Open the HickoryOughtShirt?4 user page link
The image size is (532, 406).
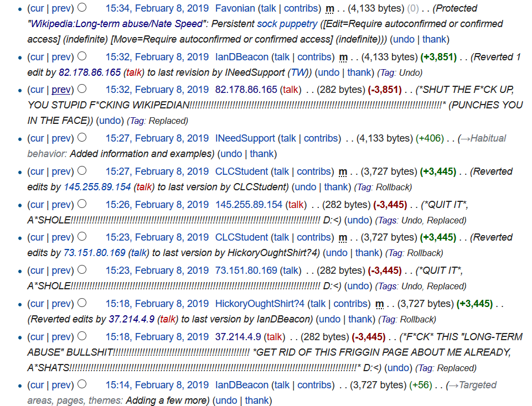click(260, 304)
